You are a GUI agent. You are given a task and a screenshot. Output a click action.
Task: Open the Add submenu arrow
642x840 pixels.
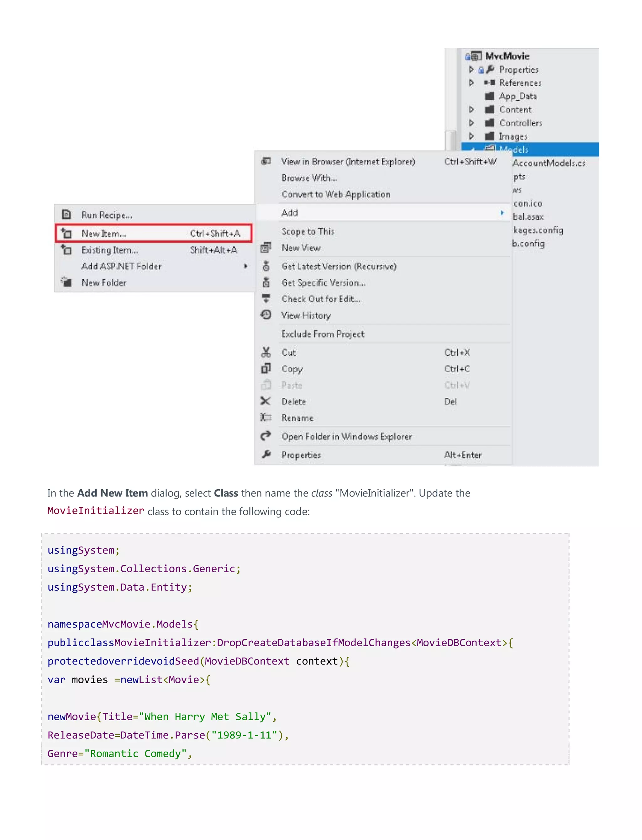502,213
